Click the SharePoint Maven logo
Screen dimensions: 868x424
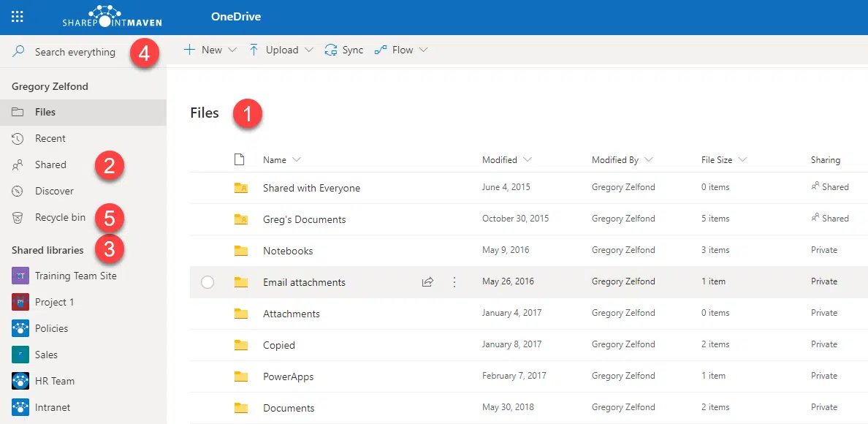pos(113,17)
